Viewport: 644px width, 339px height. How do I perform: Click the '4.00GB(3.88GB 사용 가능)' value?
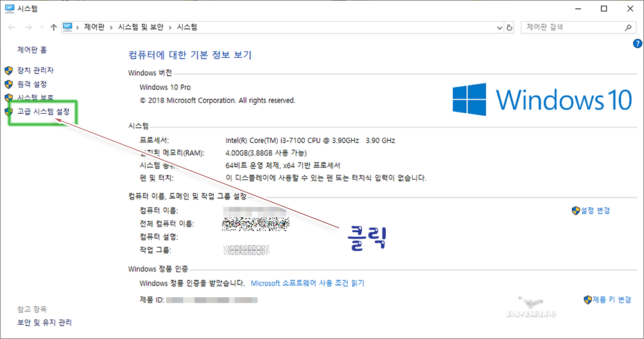(x=266, y=153)
